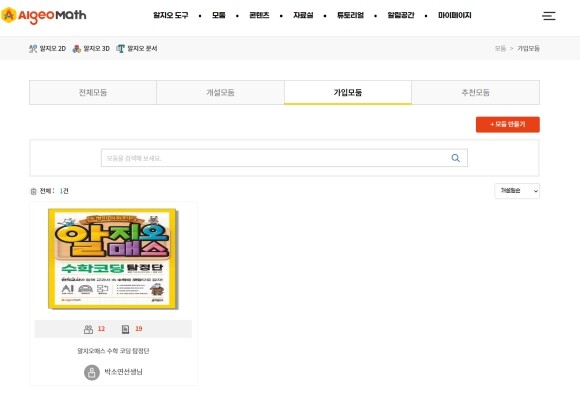Screen dimensions: 580x394
Task: Open 자료실 menu
Action: 303,15
